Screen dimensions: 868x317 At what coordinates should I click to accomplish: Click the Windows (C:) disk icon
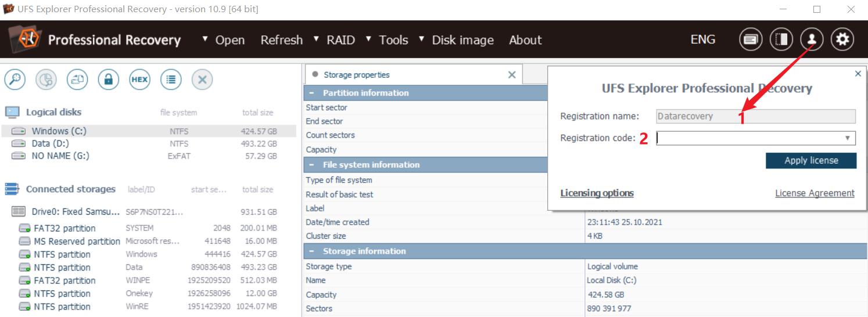[19, 131]
